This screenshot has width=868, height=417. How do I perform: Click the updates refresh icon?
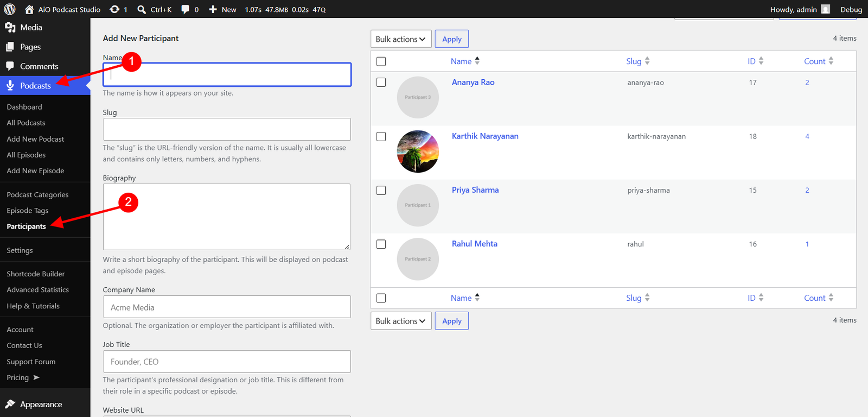[x=114, y=9]
